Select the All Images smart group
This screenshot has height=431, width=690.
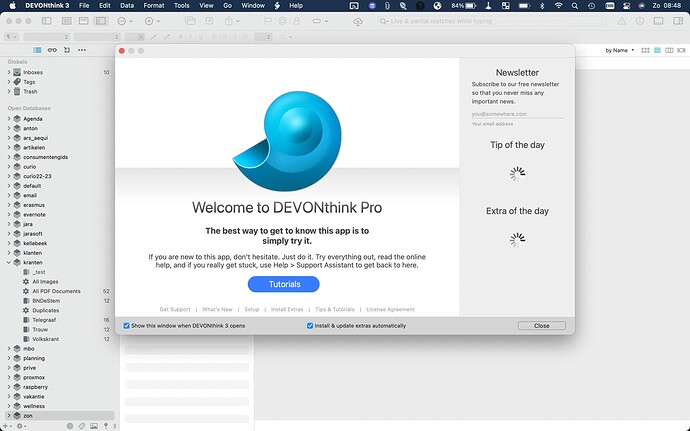[45, 282]
